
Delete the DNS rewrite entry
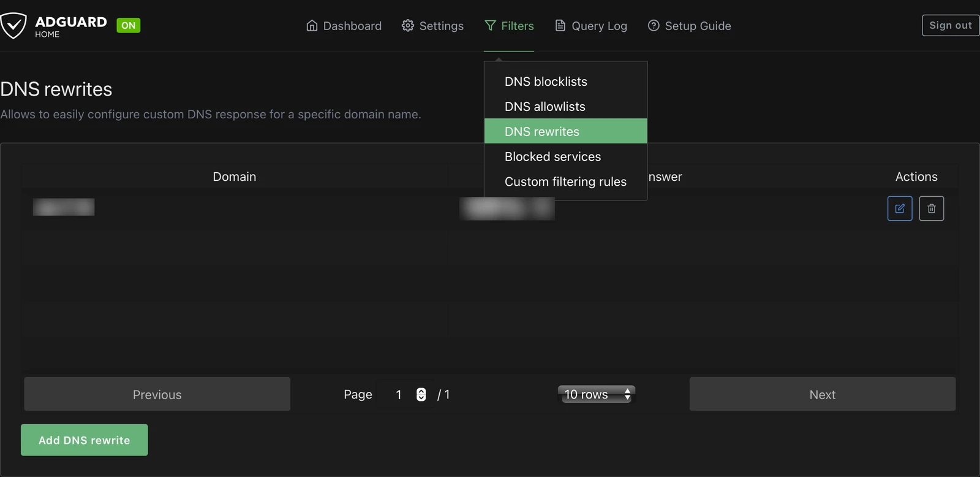tap(932, 208)
